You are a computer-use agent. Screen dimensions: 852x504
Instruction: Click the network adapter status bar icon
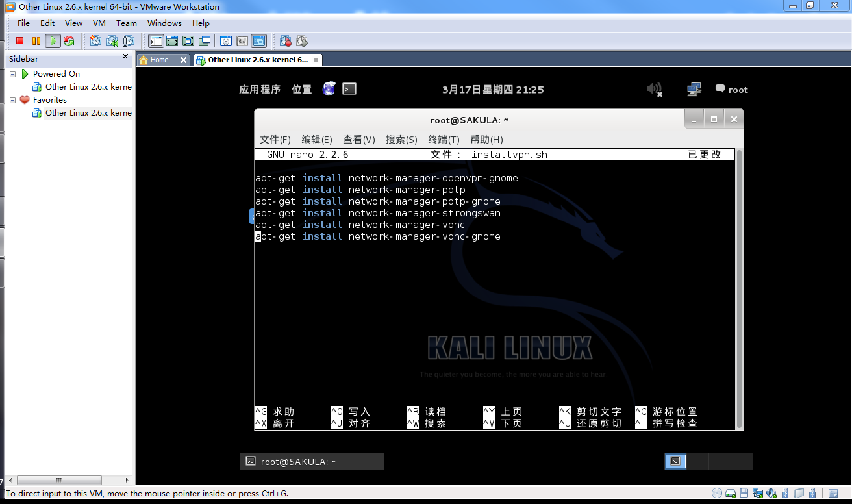click(x=758, y=494)
